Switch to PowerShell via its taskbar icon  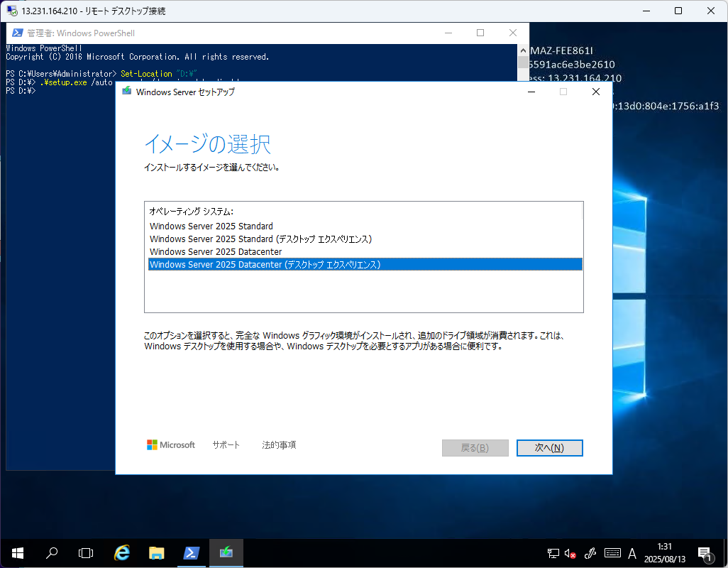[192, 553]
